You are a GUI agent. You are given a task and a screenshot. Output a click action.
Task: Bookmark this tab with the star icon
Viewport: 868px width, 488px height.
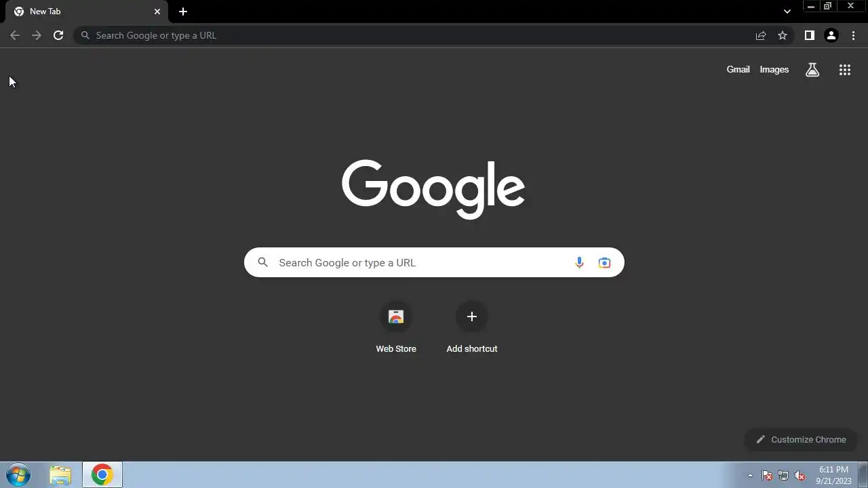783,35
